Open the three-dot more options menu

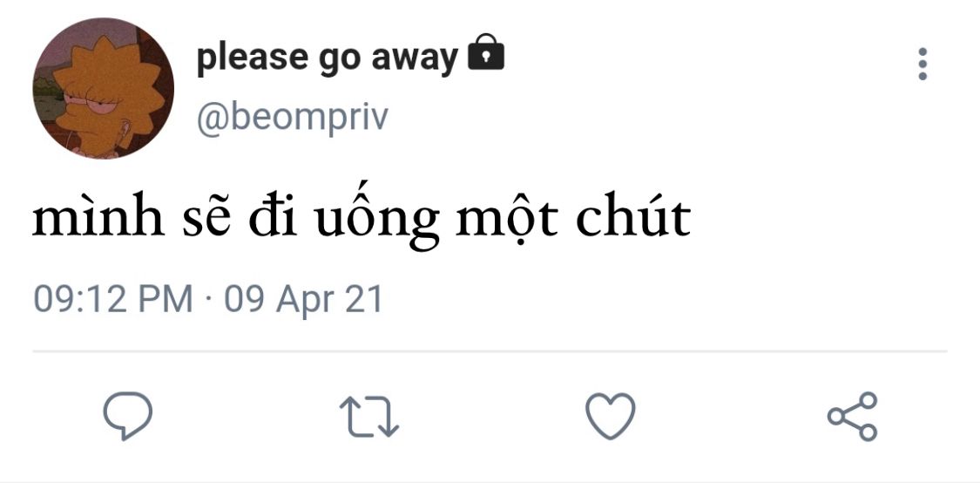click(923, 64)
